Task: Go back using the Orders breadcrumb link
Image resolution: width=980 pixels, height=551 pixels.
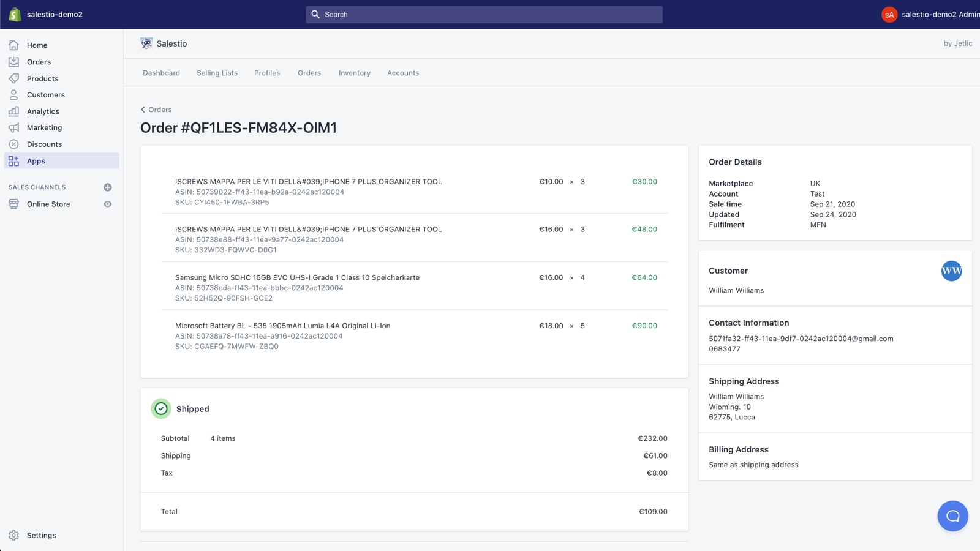Action: click(x=156, y=109)
